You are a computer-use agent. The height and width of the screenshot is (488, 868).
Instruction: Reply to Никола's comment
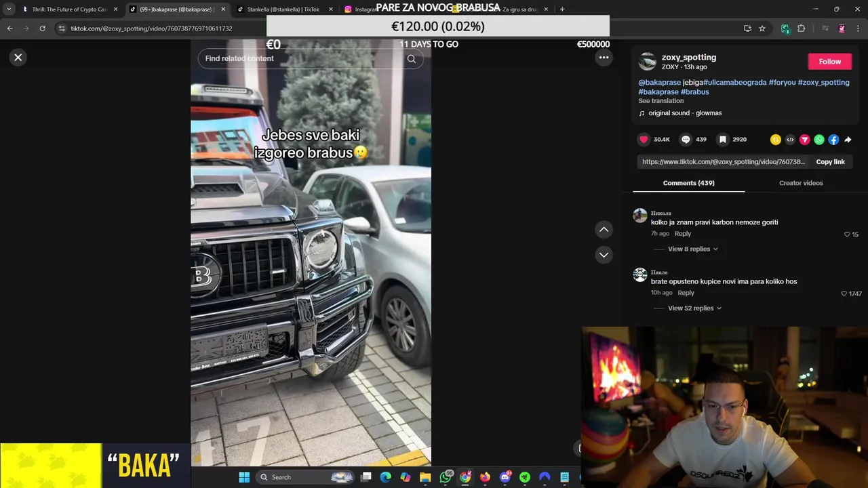(x=683, y=234)
